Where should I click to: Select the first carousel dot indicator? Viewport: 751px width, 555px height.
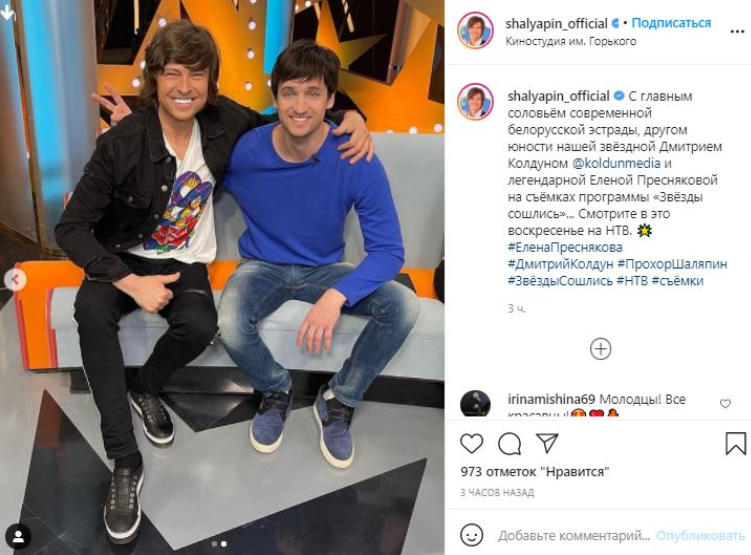(x=214, y=544)
